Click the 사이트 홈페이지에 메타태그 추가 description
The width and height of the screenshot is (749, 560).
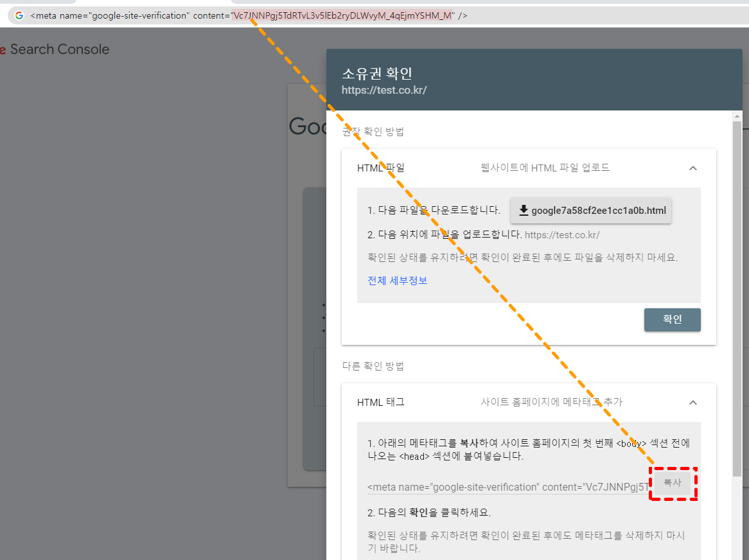click(x=551, y=403)
